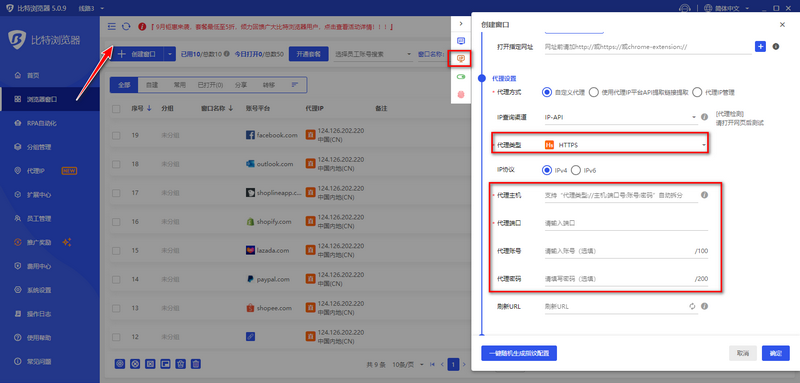Switch to the 全部 tab
Viewport: 800px width, 383px height.
coord(124,85)
